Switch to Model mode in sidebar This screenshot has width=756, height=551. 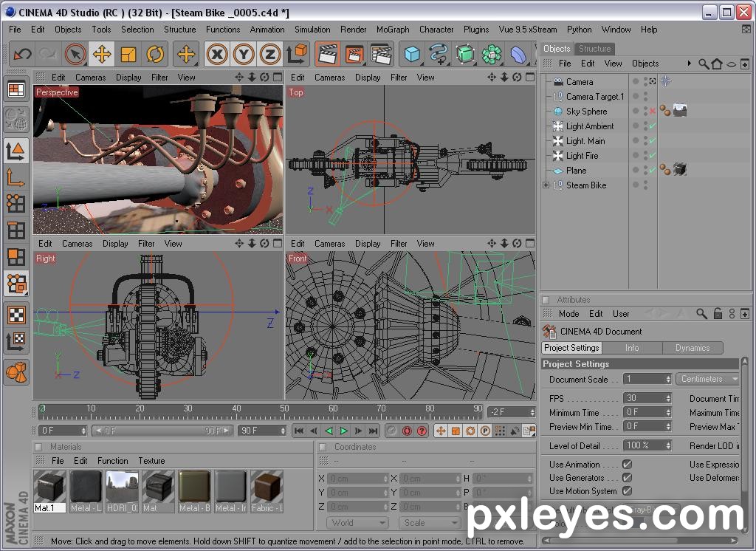16,151
